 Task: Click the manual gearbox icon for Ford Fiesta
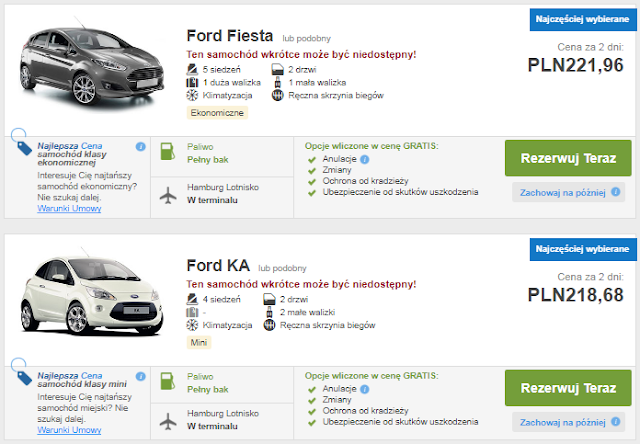coord(278,95)
